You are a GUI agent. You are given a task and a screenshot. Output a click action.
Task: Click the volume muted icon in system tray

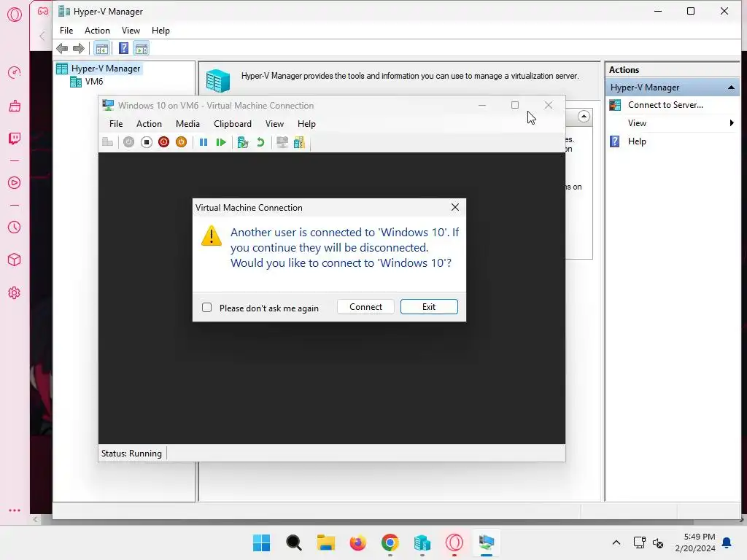point(659,542)
